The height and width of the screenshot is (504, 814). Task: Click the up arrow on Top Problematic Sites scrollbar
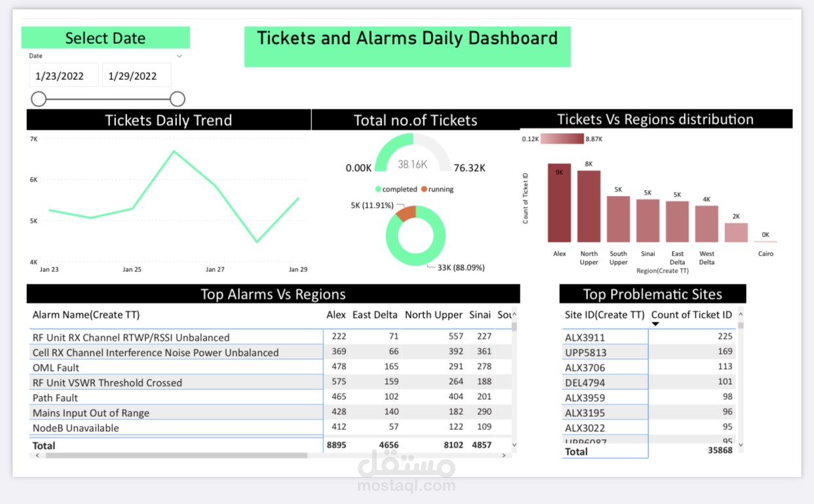click(x=740, y=315)
